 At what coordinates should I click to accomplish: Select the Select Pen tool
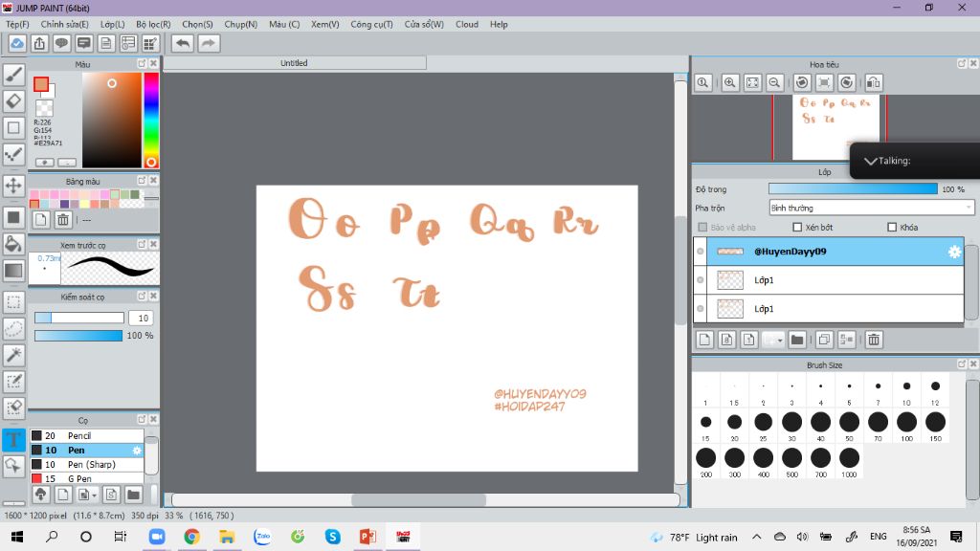point(13,381)
